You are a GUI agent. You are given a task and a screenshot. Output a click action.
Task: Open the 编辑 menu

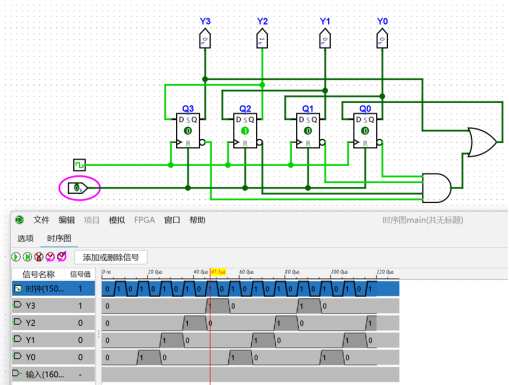tap(67, 220)
